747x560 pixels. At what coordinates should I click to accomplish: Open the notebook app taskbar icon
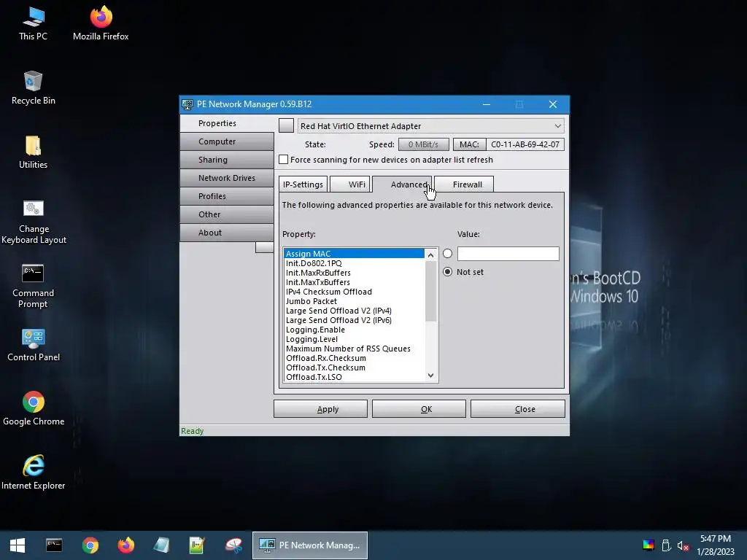161,545
